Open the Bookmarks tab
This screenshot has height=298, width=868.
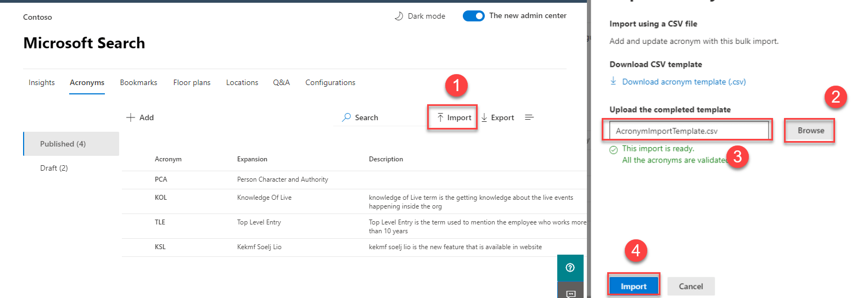point(138,82)
